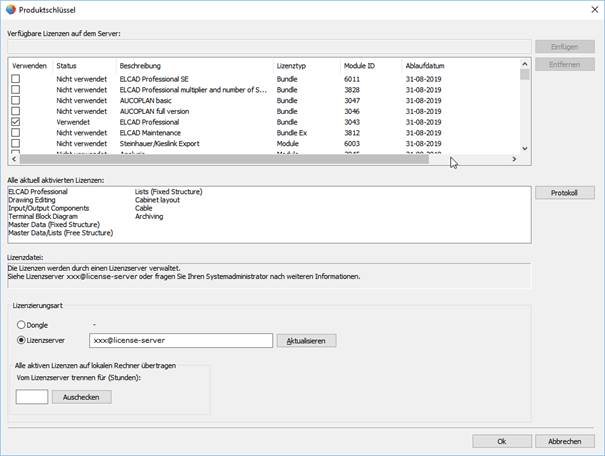Click 'Terminal Block Diagram' entry
The image size is (605, 456).
pos(43,216)
